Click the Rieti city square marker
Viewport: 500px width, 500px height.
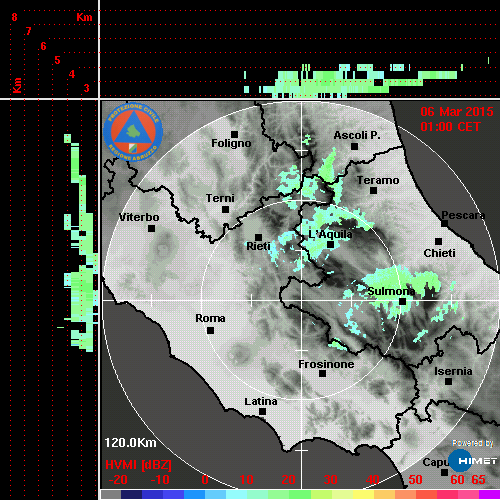click(258, 237)
